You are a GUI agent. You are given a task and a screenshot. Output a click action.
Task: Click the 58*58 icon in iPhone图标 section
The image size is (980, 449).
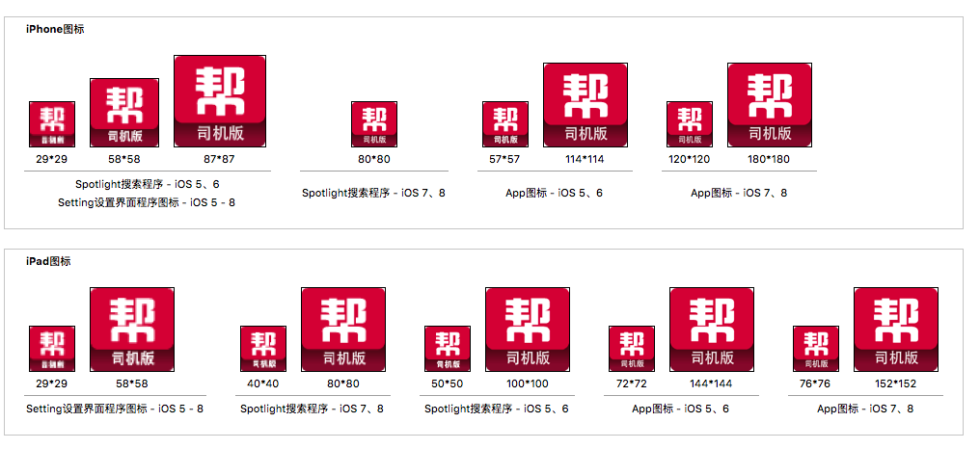124,113
